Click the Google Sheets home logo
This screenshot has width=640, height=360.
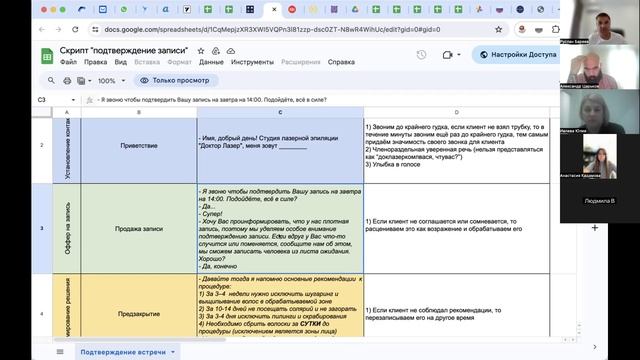(x=47, y=56)
